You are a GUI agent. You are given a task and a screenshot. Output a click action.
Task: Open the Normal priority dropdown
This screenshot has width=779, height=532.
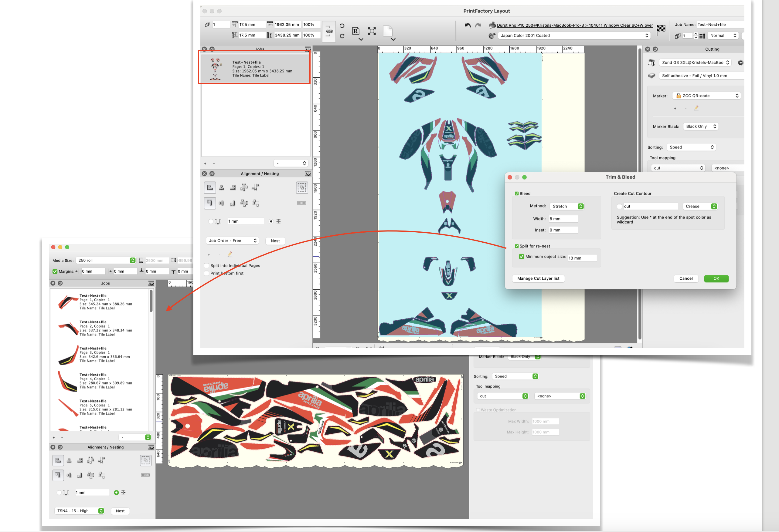pos(723,35)
